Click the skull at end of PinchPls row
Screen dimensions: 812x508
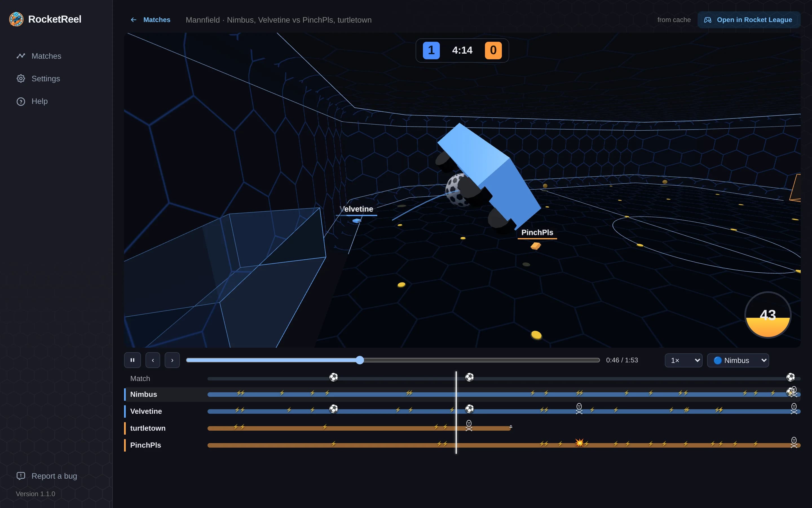coord(794,443)
